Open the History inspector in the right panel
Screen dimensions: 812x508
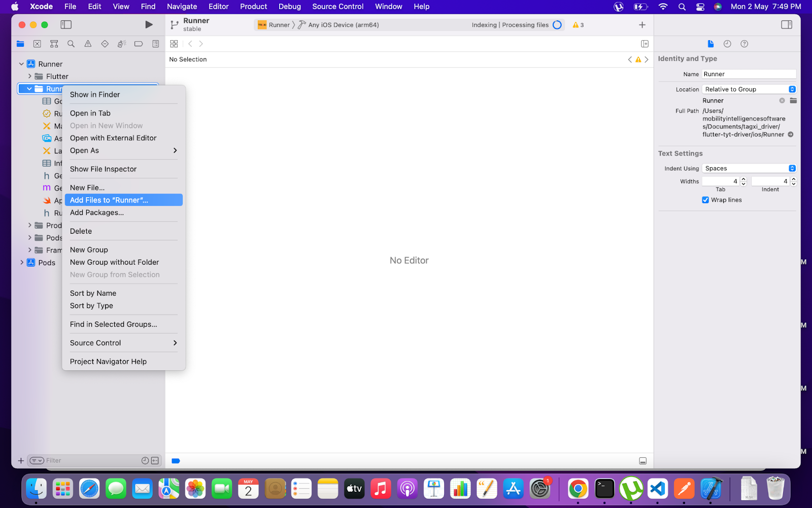coord(727,44)
